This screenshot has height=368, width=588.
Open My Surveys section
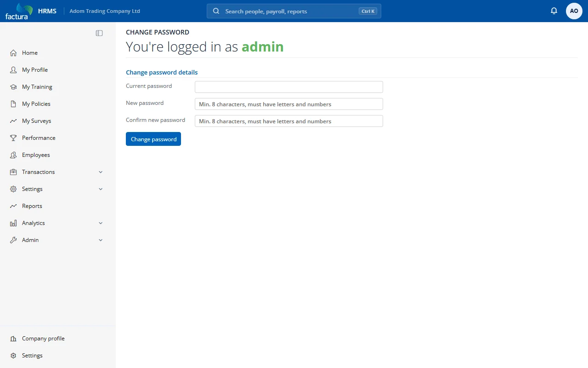(58, 121)
